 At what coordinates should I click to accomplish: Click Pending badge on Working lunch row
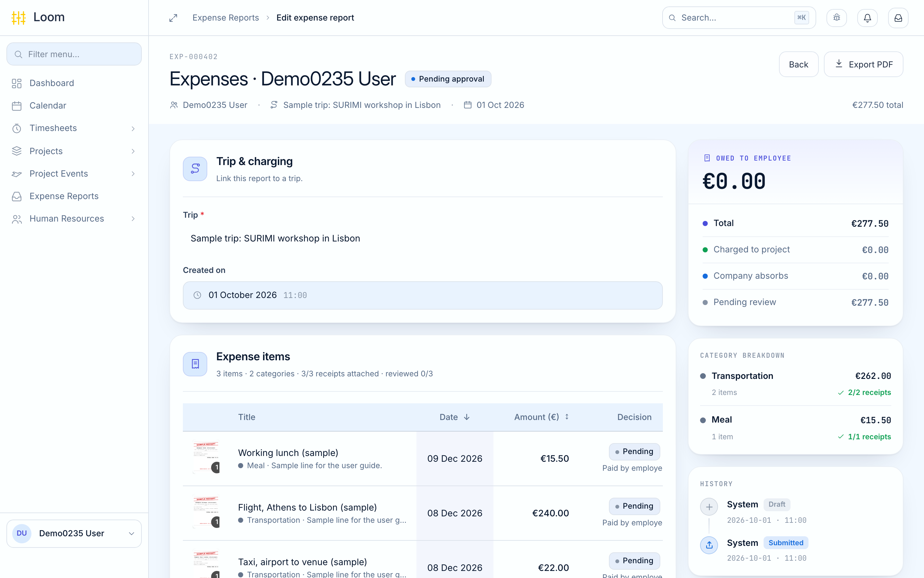634,451
